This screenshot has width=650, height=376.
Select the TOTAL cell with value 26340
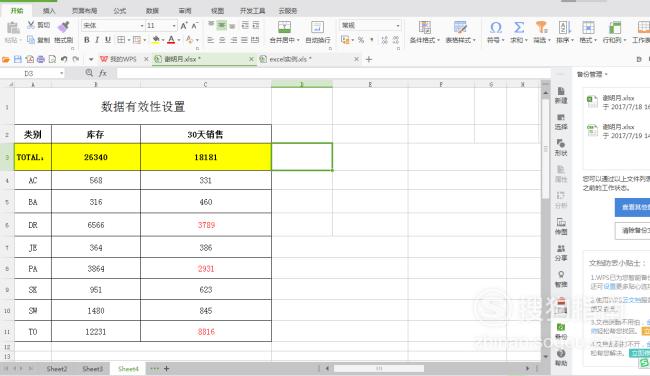96,157
